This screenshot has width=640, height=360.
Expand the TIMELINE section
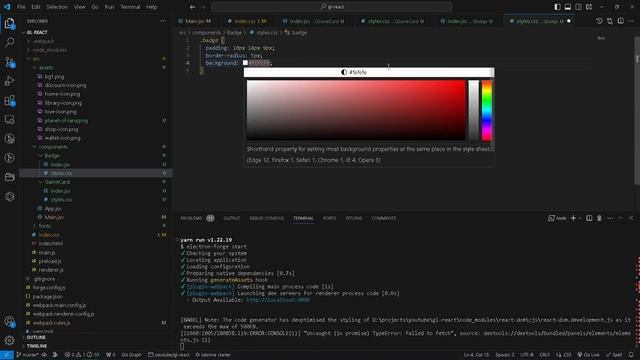(96, 346)
